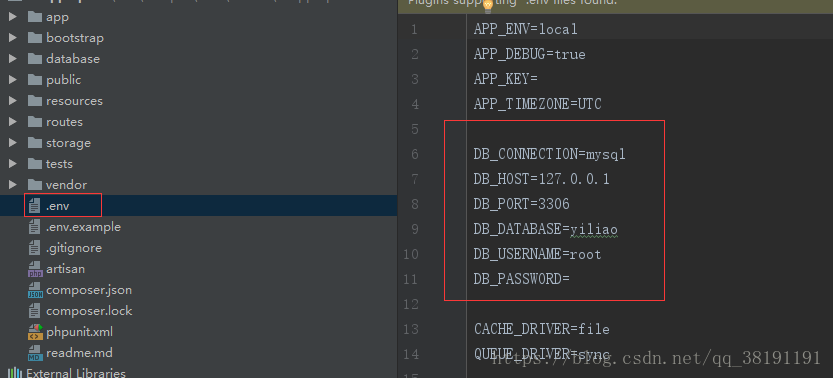Open composer.json from the tree
The image size is (833, 378).
[89, 290]
